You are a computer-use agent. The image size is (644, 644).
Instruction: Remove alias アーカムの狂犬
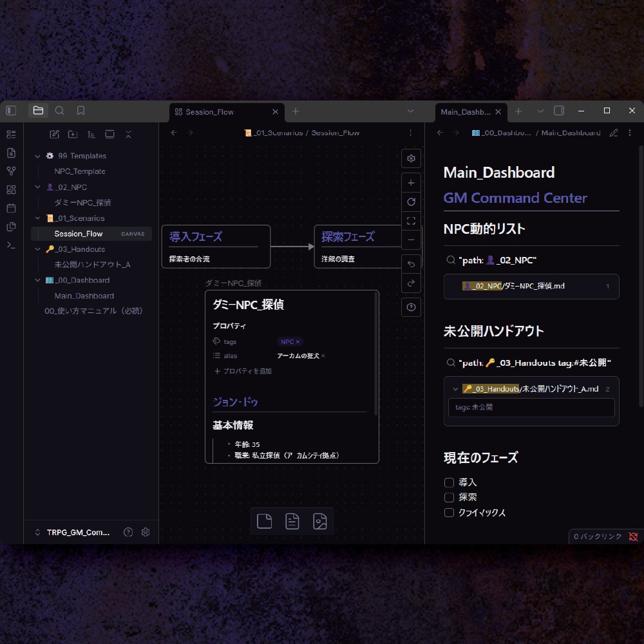click(323, 355)
